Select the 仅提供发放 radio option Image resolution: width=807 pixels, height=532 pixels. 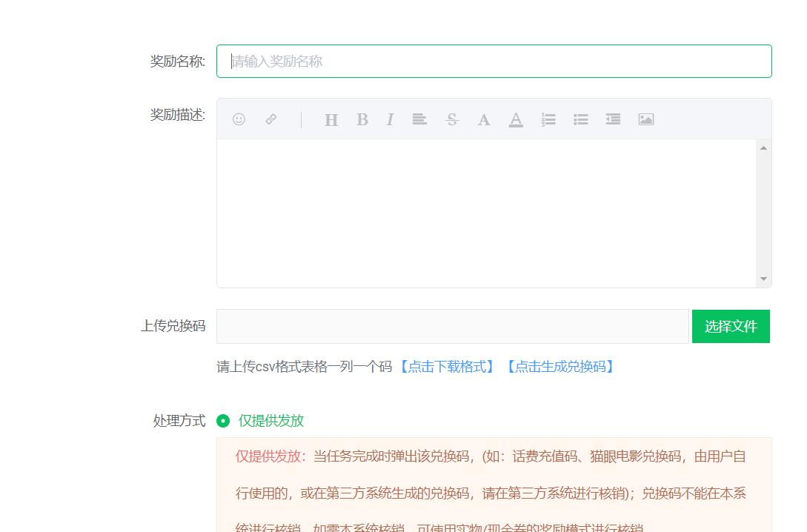223,421
